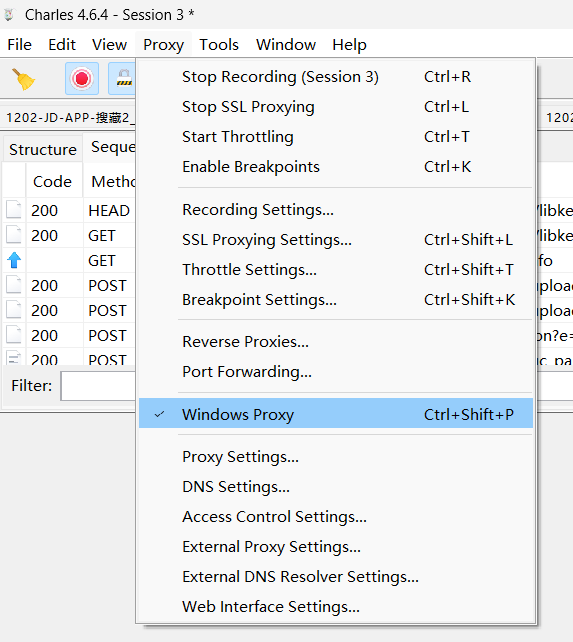
Task: Open Throttle Settings...
Action: pos(336,269)
